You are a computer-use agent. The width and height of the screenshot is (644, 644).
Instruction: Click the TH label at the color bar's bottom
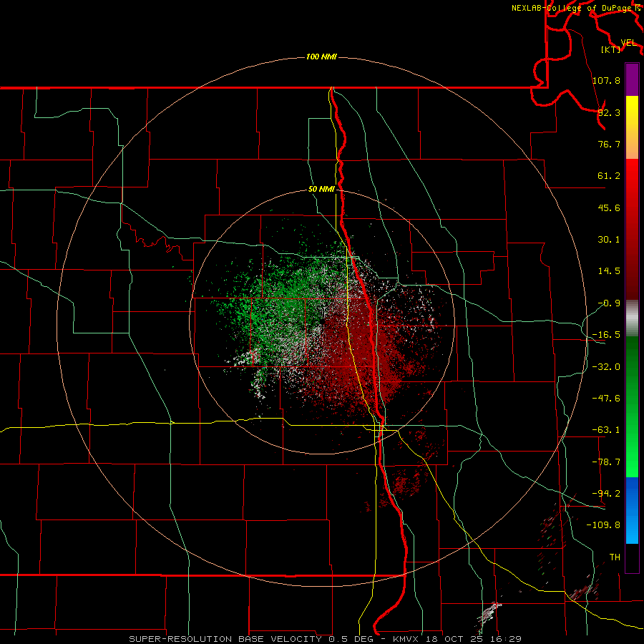[615, 557]
